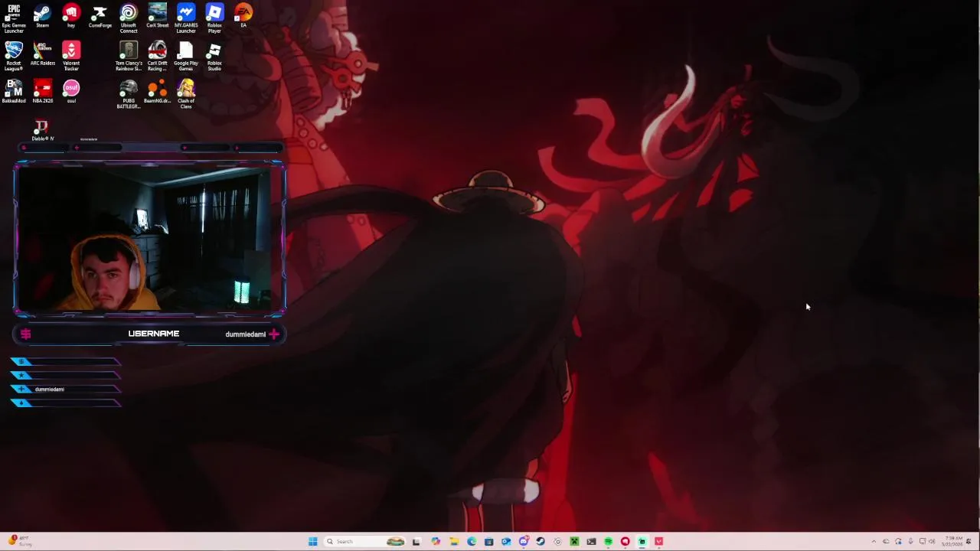This screenshot has height=551, width=980.
Task: Open Outlook from the taskbar
Action: 506,542
